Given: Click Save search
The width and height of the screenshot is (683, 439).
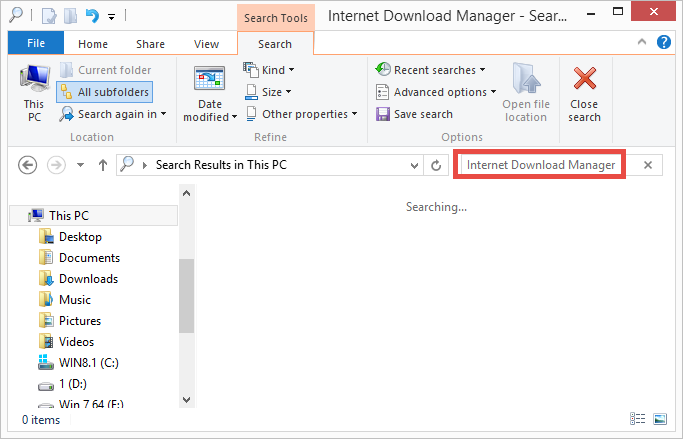Looking at the screenshot, I should (x=414, y=114).
